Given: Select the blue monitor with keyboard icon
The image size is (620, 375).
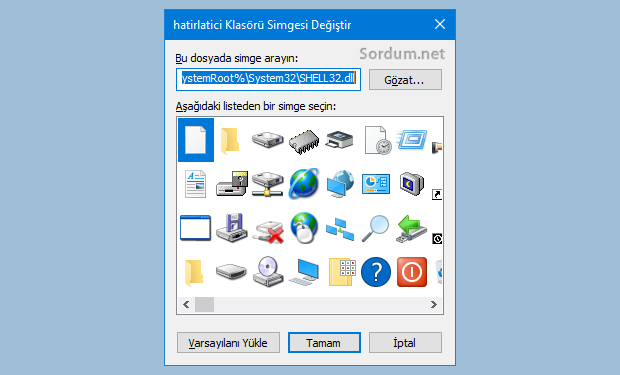Looking at the screenshot, I should click(304, 271).
